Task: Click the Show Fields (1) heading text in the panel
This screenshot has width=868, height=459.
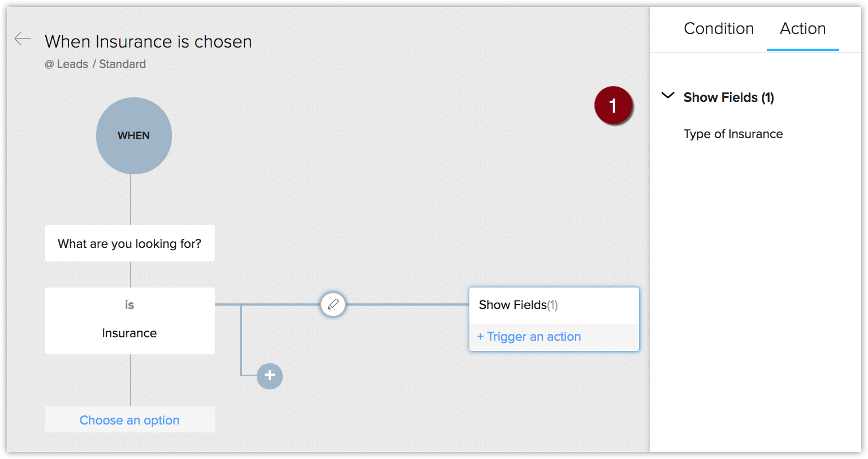Action: pos(728,97)
